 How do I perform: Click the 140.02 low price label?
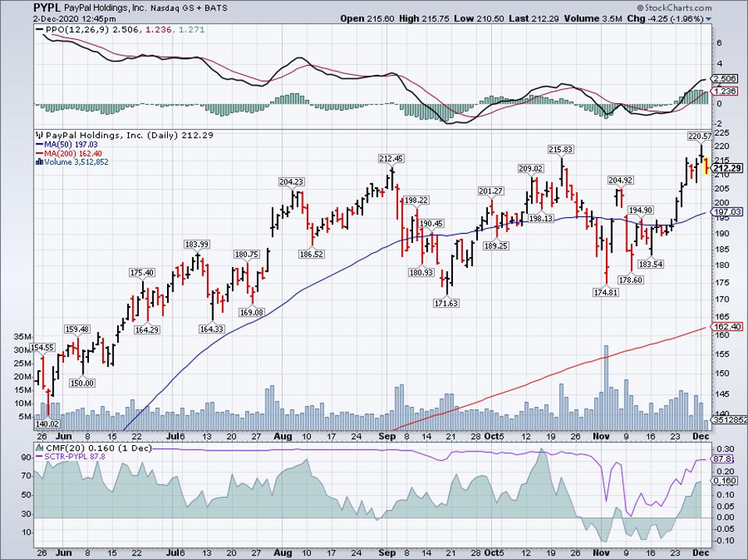(x=47, y=423)
